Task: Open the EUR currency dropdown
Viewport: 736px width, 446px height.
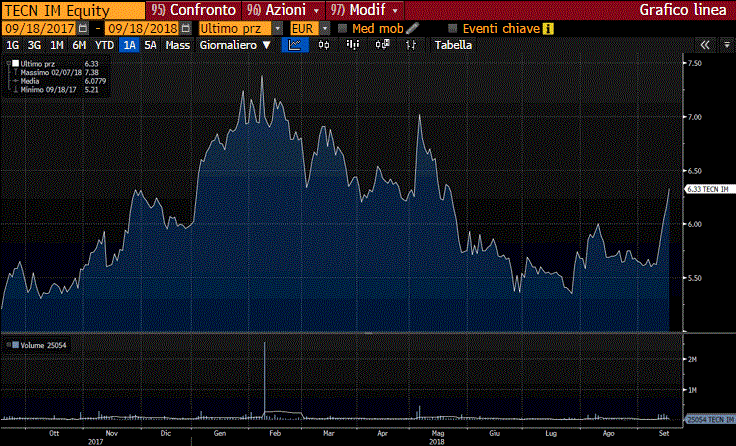Action: pyautogui.click(x=325, y=29)
